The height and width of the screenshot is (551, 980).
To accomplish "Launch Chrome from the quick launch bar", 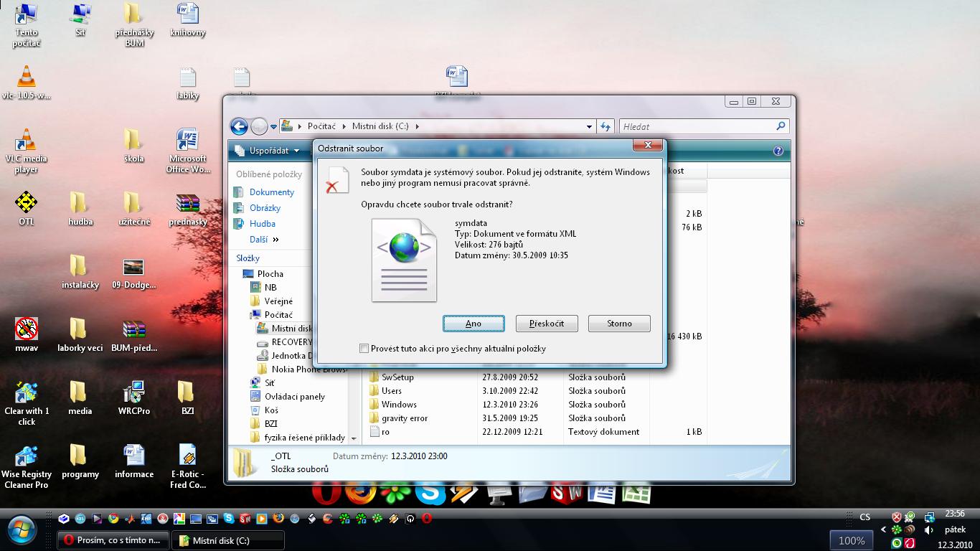I will click(113, 518).
